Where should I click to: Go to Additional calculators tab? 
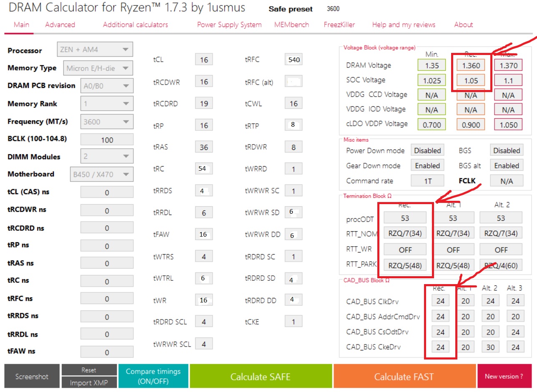(x=136, y=25)
